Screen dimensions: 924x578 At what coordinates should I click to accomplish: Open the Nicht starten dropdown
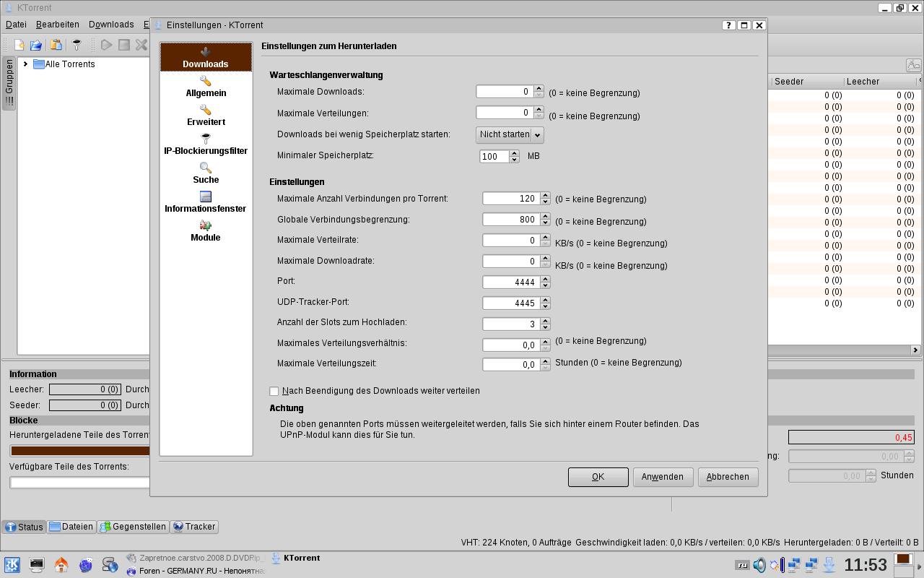point(510,134)
